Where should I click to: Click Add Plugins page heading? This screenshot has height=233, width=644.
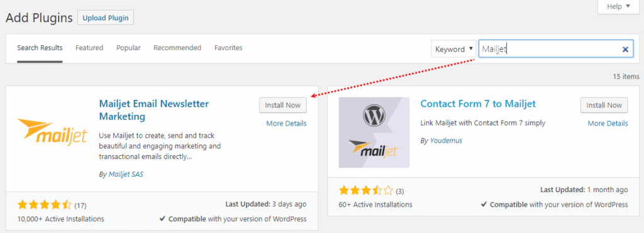pyautogui.click(x=39, y=18)
